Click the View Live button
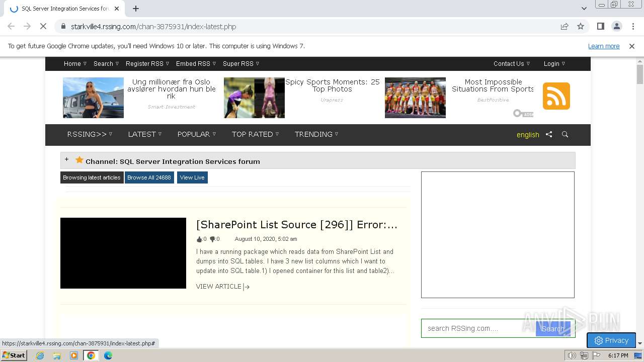Screen dimensions: 644x362 click(192, 177)
